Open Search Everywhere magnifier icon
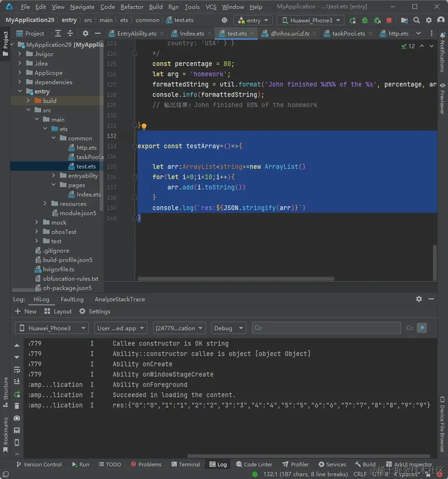 [416, 21]
